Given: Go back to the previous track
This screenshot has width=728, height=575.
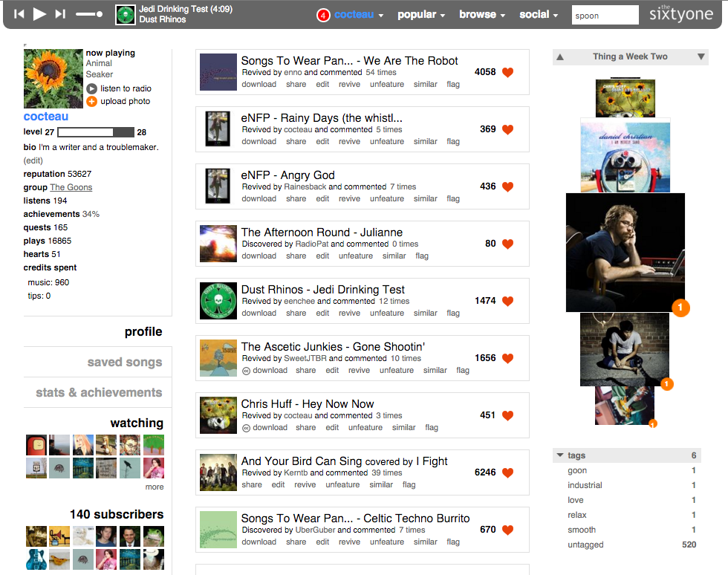Looking at the screenshot, I should click(19, 14).
